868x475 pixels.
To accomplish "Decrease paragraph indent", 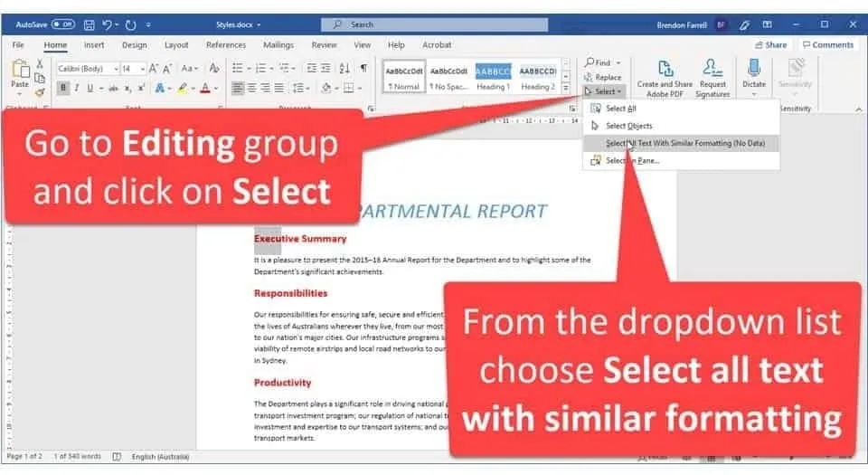I will click(x=312, y=68).
